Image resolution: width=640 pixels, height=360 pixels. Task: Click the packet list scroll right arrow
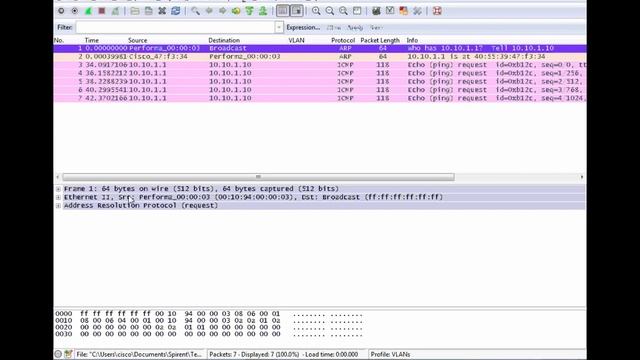(582, 177)
